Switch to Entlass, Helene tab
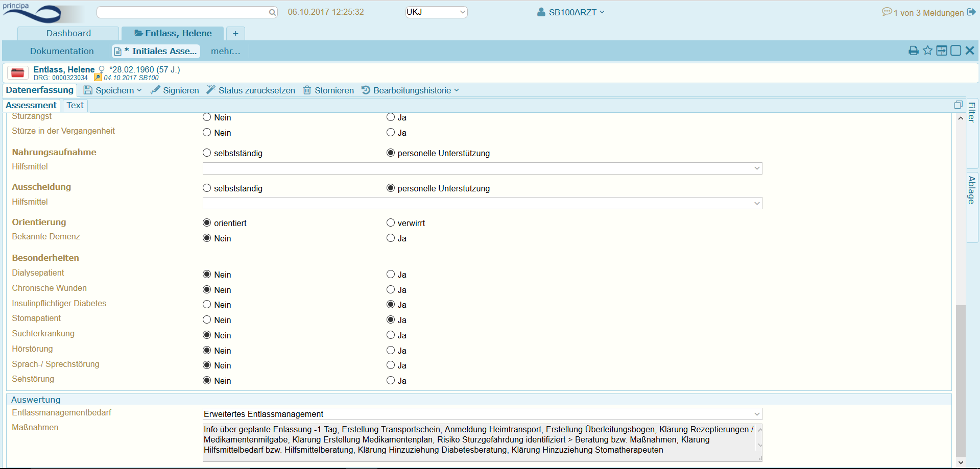The image size is (980, 469). [x=173, y=33]
